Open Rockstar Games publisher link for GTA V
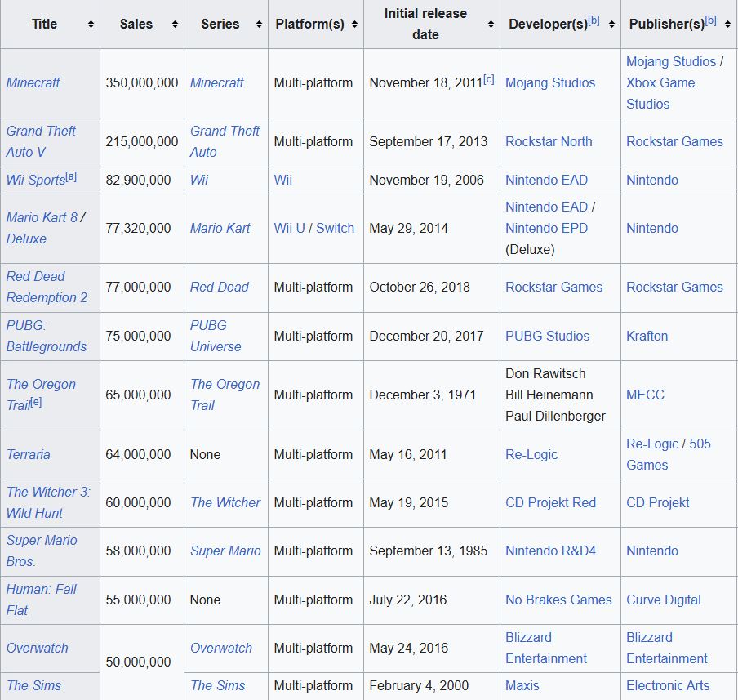 pos(674,142)
